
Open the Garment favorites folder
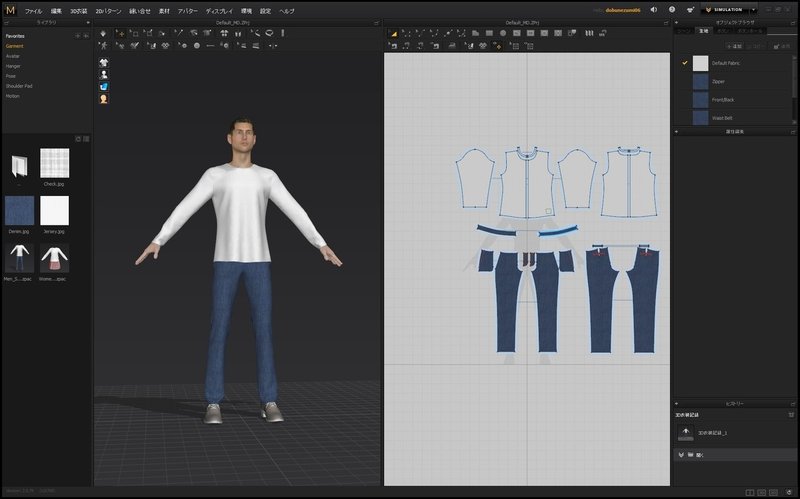point(15,46)
